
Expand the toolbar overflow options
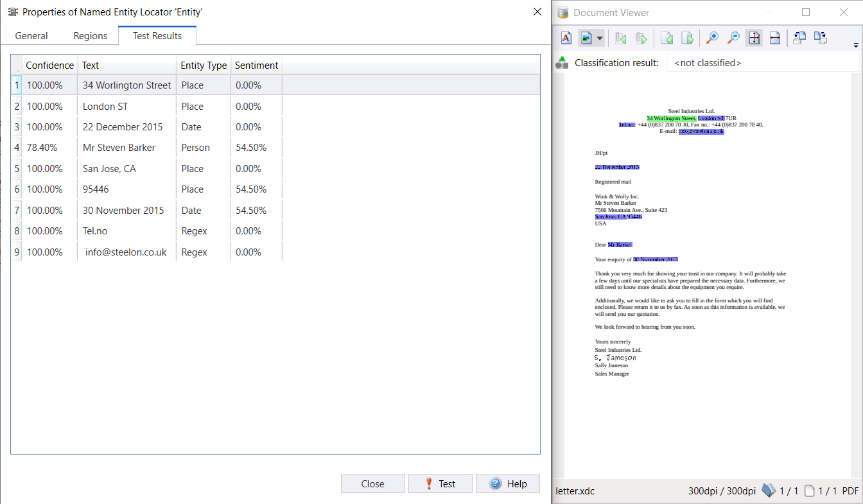coord(855,45)
